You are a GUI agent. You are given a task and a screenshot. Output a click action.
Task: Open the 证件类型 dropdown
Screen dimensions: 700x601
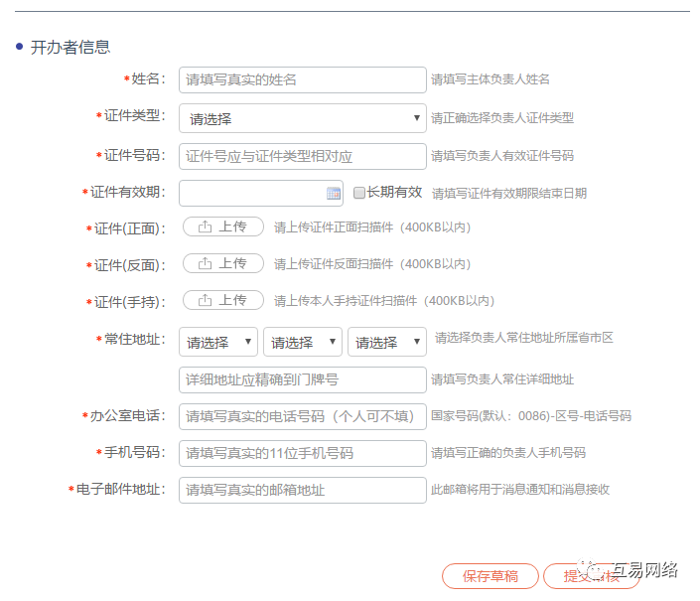tap(302, 118)
